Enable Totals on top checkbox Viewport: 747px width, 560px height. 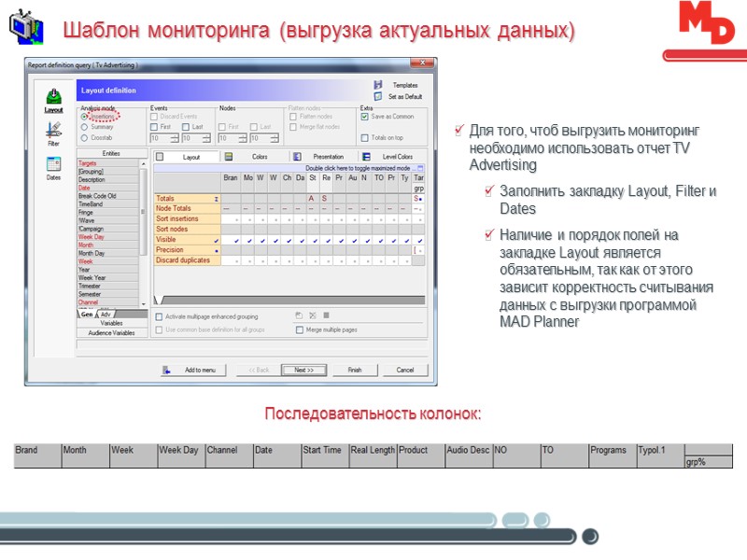pyautogui.click(x=364, y=138)
